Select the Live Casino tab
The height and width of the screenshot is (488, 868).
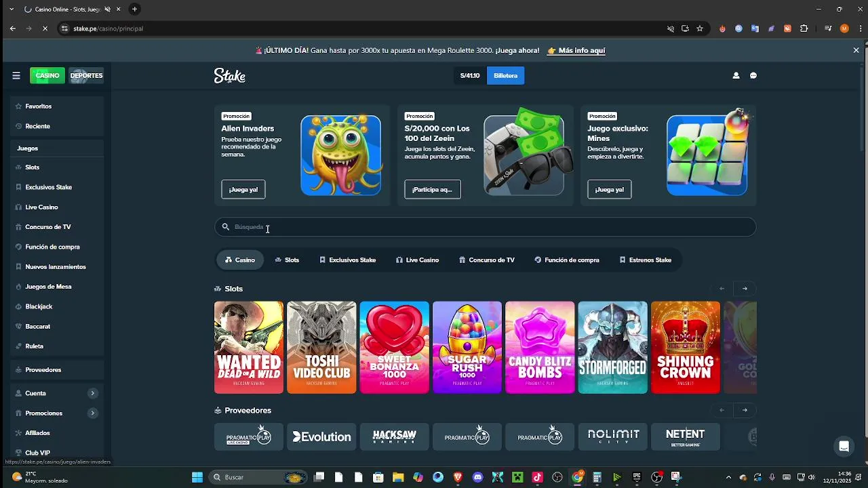pos(417,260)
